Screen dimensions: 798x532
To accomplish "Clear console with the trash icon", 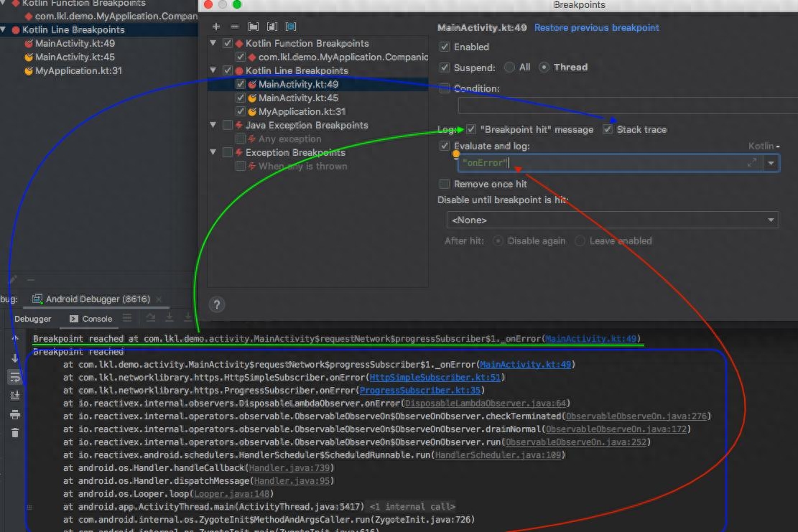I will pyautogui.click(x=15, y=433).
